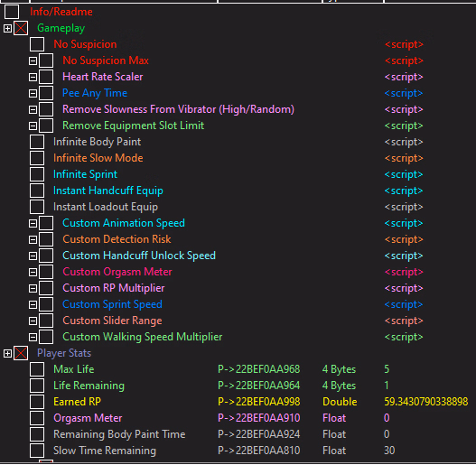Viewport: 476px width, 465px height.
Task: Click the script cell for Custom Detection Risk
Action: click(x=404, y=239)
